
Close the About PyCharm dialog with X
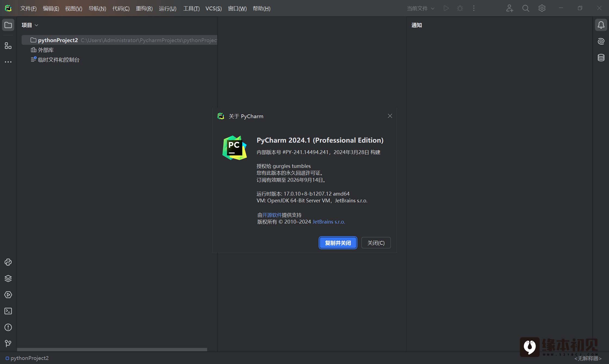(x=390, y=116)
